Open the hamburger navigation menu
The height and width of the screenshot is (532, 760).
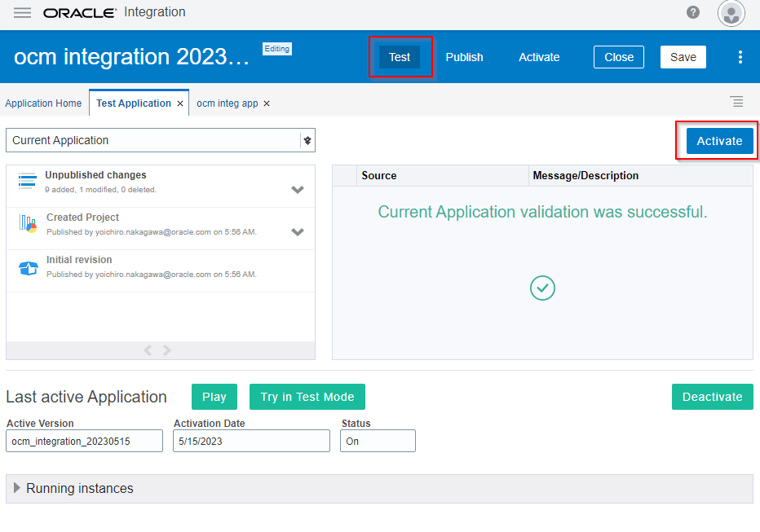pyautogui.click(x=22, y=12)
